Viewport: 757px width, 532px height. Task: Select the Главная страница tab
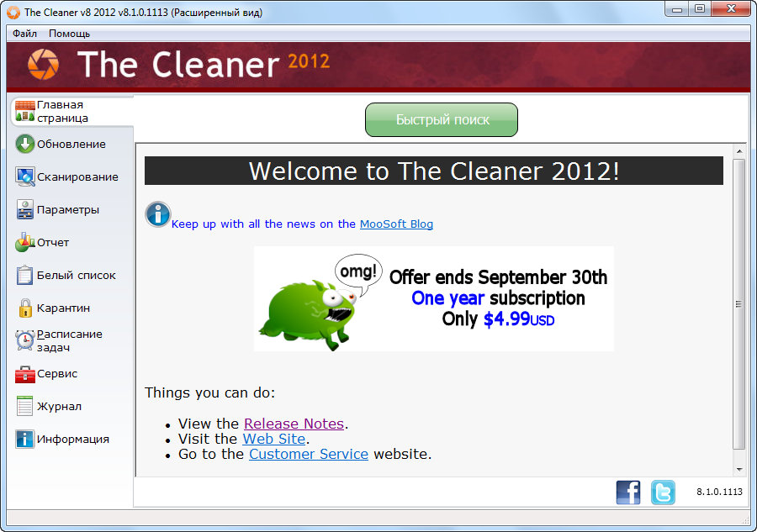tap(71, 112)
